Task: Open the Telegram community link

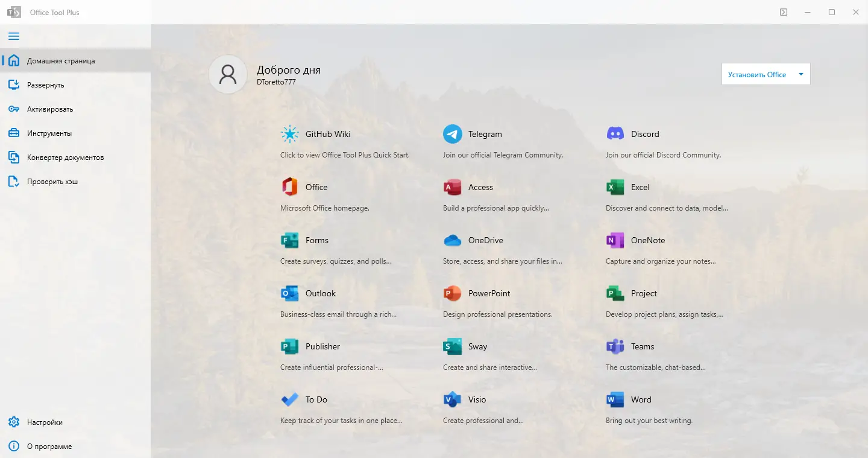Action: 485,134
